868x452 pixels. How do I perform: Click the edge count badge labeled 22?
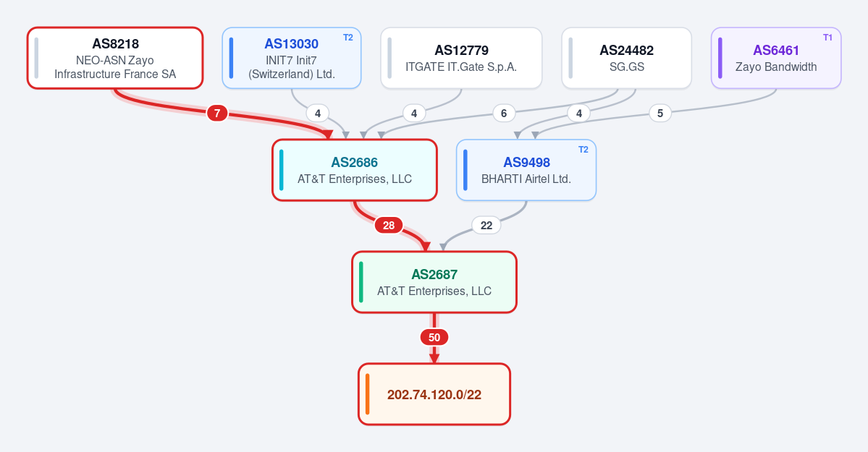(x=486, y=225)
